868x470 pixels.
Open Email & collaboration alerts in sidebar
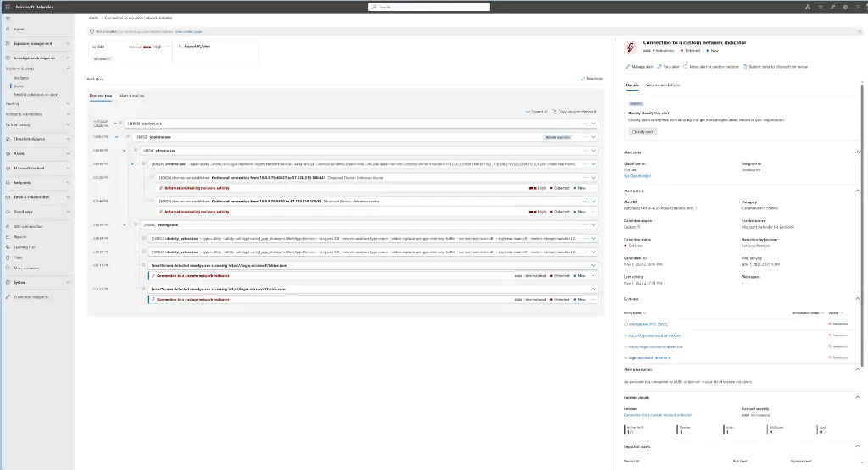36,95
